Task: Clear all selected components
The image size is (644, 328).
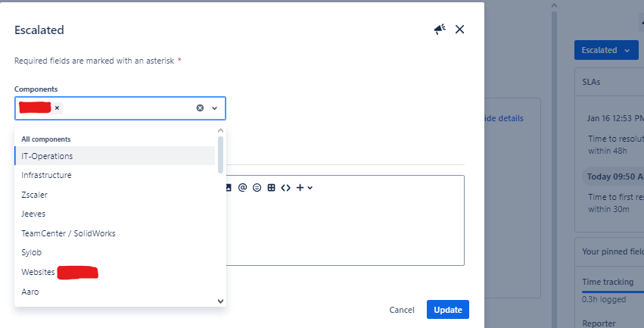Action: point(200,108)
